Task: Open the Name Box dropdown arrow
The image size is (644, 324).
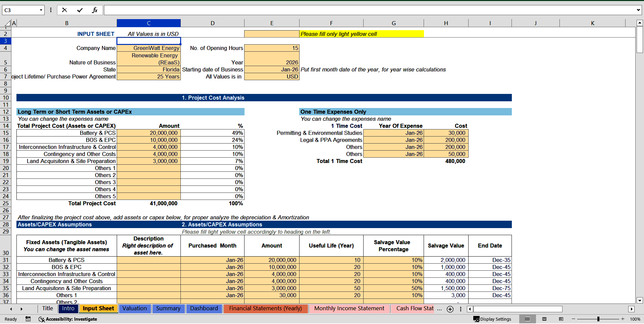Action: coord(41,10)
